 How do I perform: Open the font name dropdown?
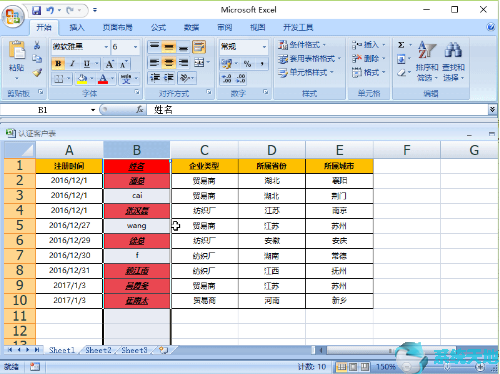click(106, 47)
